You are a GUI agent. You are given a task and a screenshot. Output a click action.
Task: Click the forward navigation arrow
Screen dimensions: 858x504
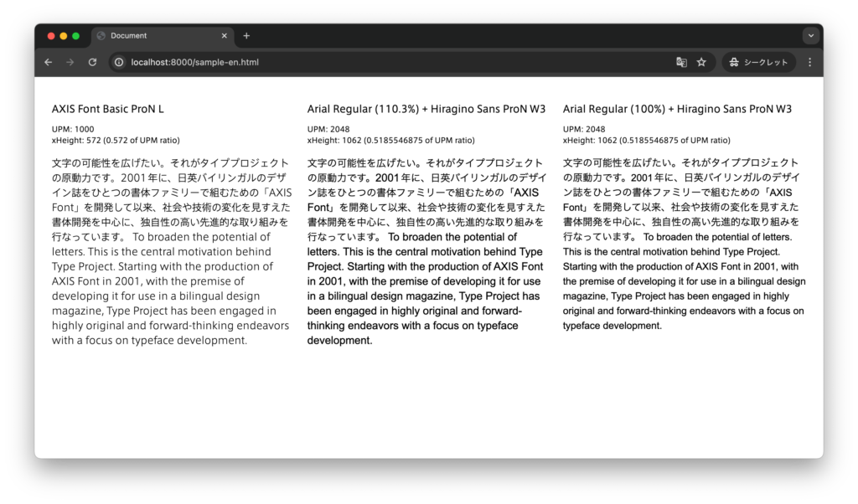(x=70, y=62)
